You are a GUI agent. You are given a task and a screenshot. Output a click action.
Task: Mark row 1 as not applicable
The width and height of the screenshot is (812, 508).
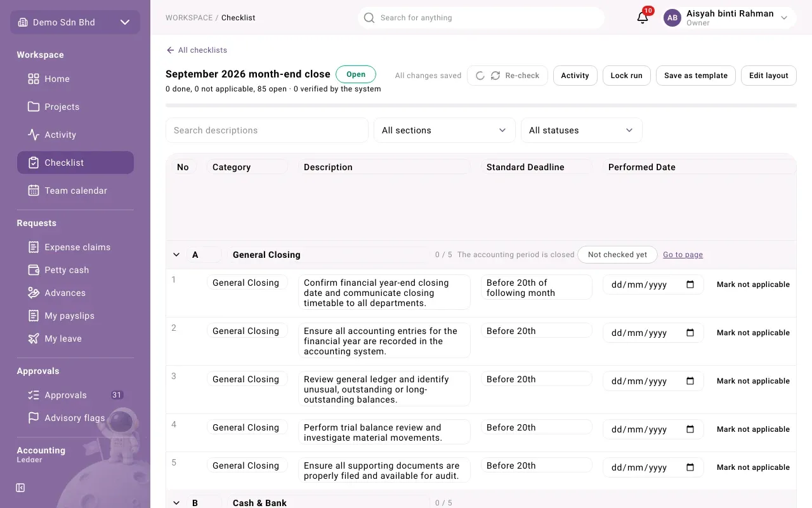pos(753,284)
